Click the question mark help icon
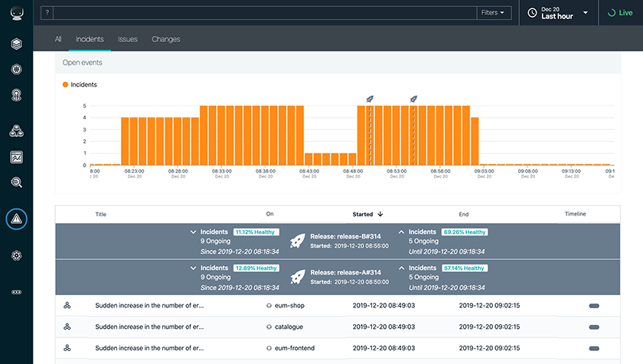 [47, 13]
